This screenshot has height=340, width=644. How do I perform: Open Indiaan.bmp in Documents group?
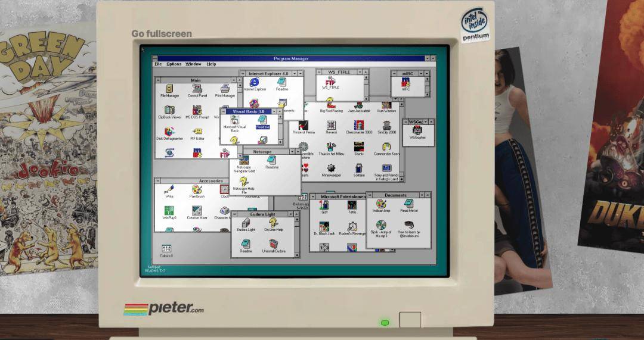pyautogui.click(x=381, y=206)
